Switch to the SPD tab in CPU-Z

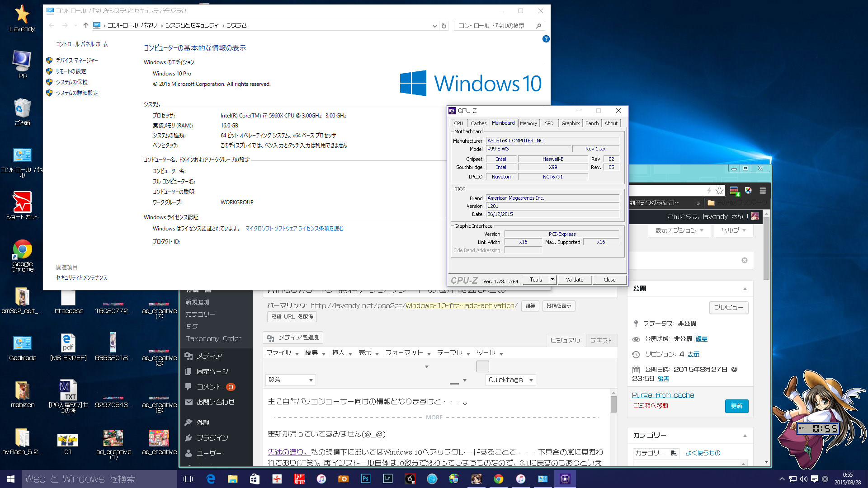pos(549,123)
